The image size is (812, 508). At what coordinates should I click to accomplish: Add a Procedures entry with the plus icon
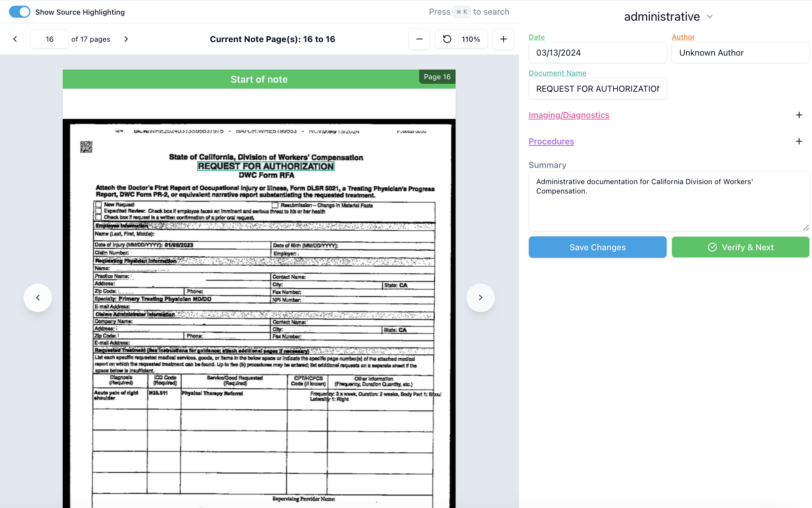(x=799, y=141)
